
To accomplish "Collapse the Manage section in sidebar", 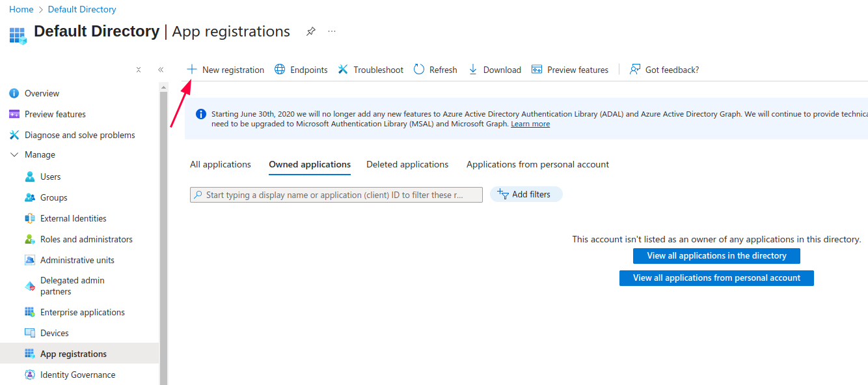I will (14, 155).
